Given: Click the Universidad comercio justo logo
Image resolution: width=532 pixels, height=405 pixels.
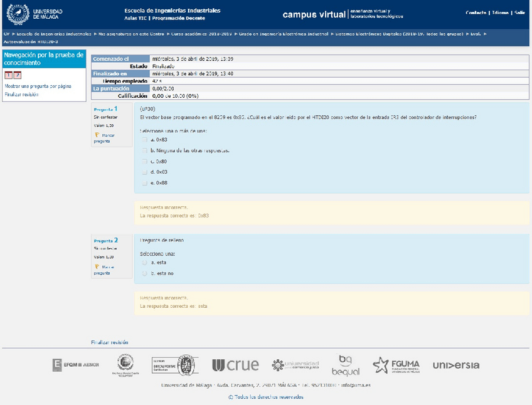Looking at the screenshot, I should pyautogui.click(x=295, y=365).
